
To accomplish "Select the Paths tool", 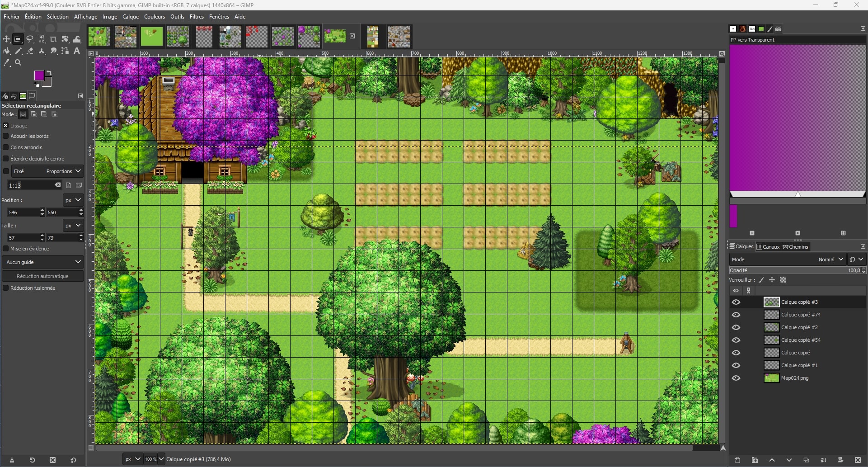I will [x=65, y=51].
